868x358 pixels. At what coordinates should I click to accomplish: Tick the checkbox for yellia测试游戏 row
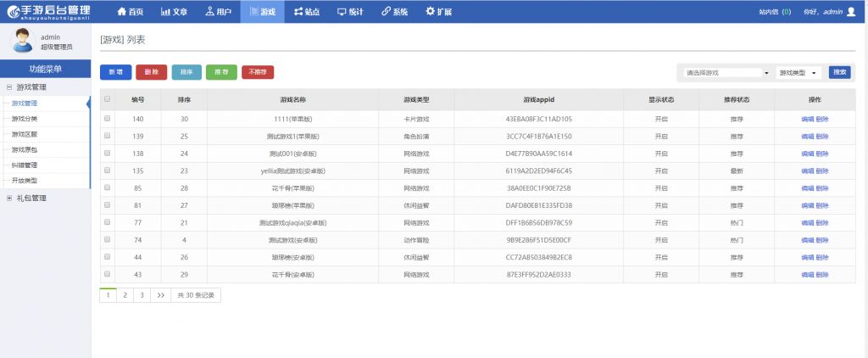pos(108,171)
